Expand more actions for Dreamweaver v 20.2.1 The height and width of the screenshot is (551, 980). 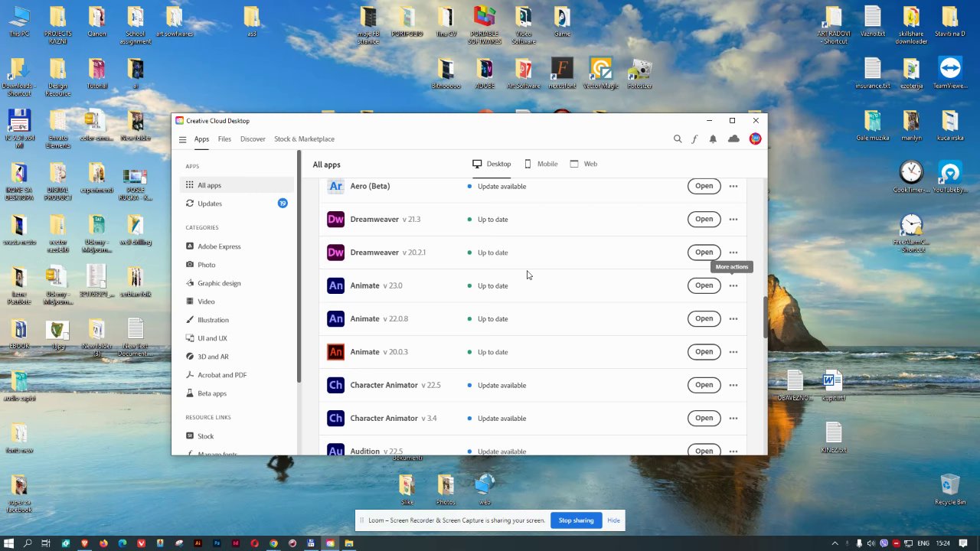[x=733, y=253]
